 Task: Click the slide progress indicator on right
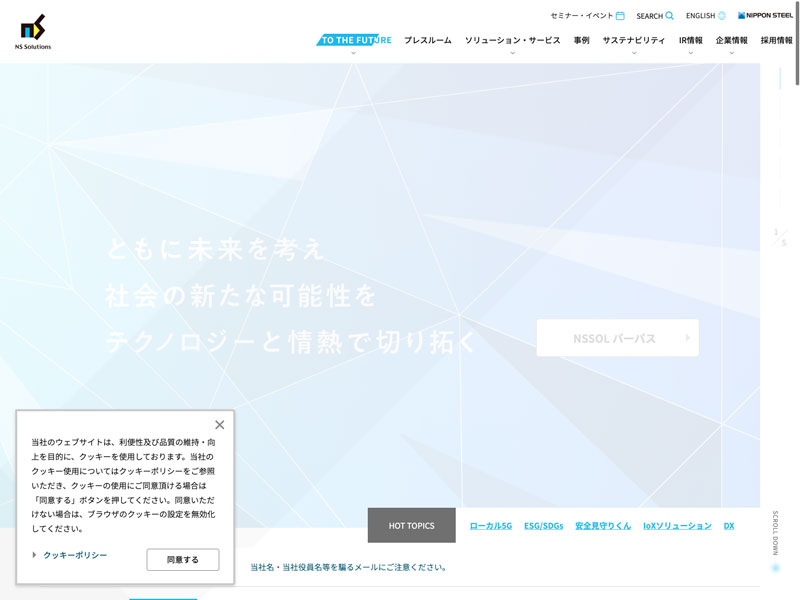779,237
